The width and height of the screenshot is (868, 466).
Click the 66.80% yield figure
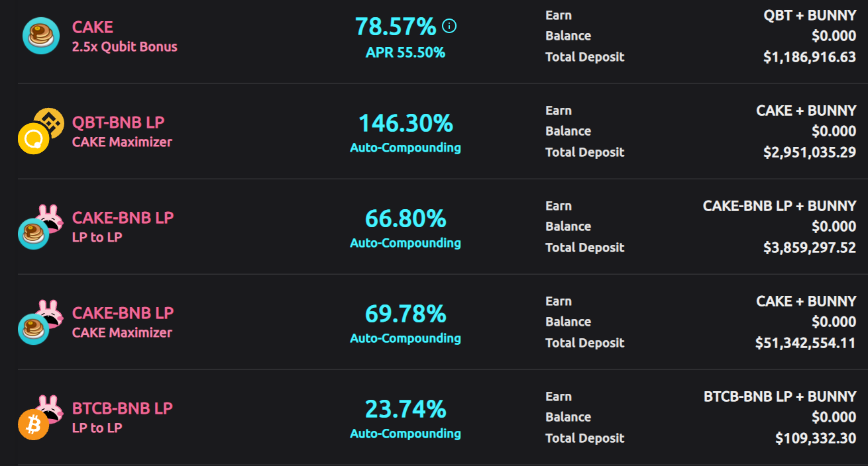click(406, 218)
